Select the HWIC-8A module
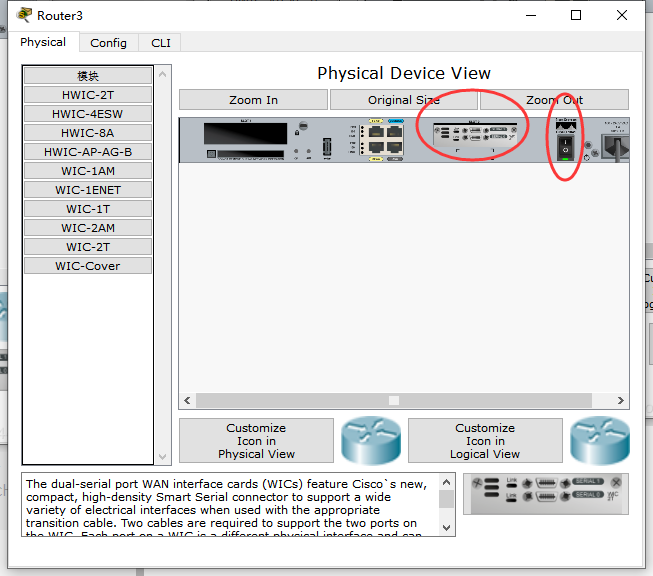Viewport: 653px width, 576px height. [88, 133]
